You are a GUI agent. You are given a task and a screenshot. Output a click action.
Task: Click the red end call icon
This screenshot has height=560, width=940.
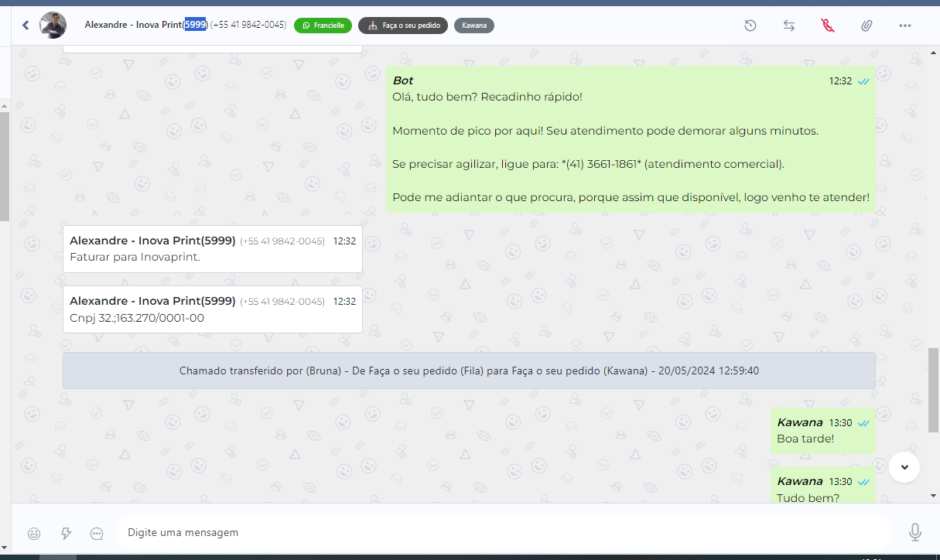(828, 26)
